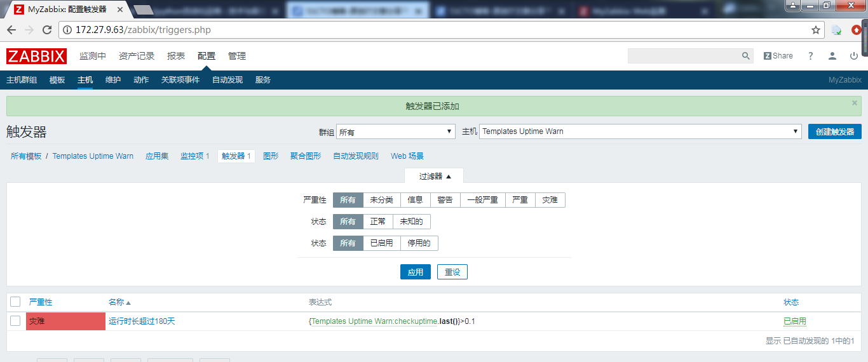Go back in browser history
The width and height of the screenshot is (868, 362).
[11, 30]
